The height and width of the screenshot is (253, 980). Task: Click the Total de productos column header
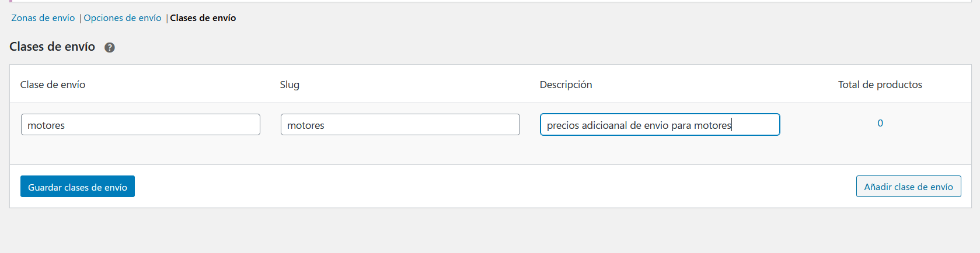880,85
